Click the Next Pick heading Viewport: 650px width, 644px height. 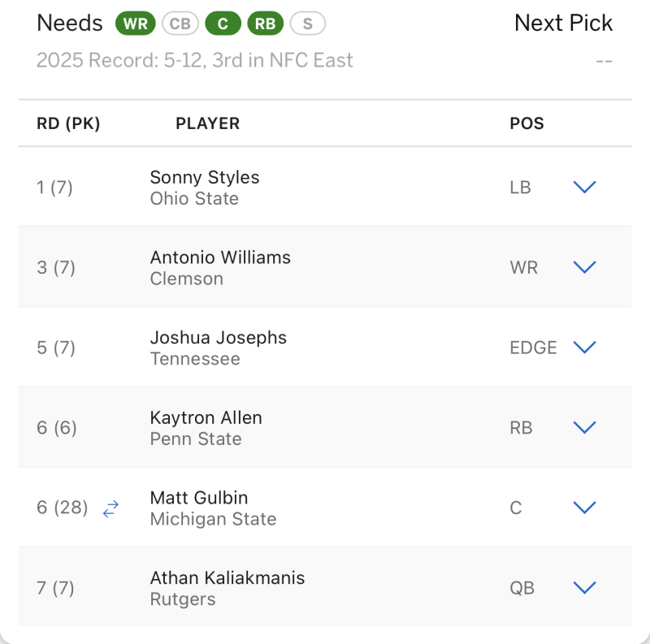point(563,23)
